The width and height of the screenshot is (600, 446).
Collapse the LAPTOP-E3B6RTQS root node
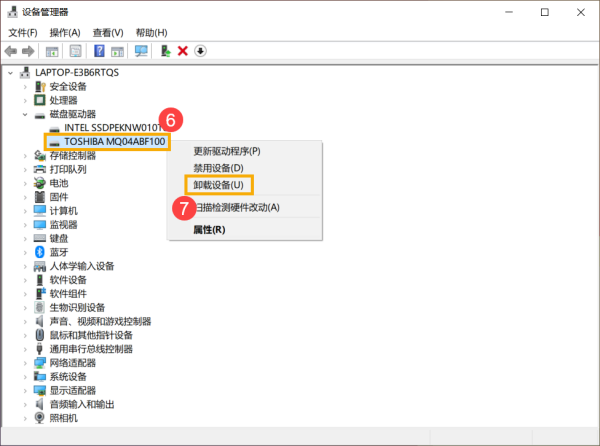tap(11, 73)
